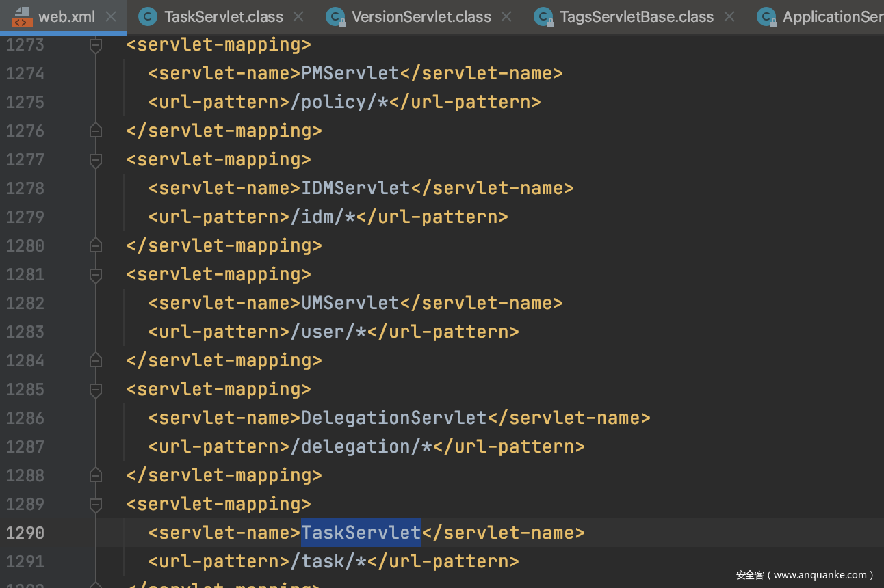
Task: Click the TagsServletBase.class class icon
Action: pos(543,16)
